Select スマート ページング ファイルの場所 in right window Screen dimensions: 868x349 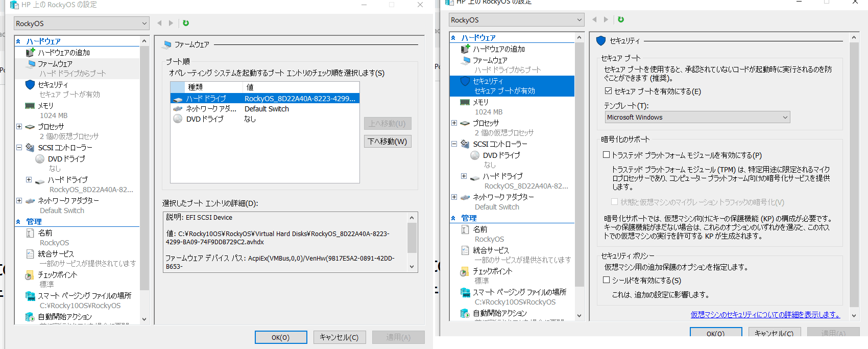click(519, 292)
